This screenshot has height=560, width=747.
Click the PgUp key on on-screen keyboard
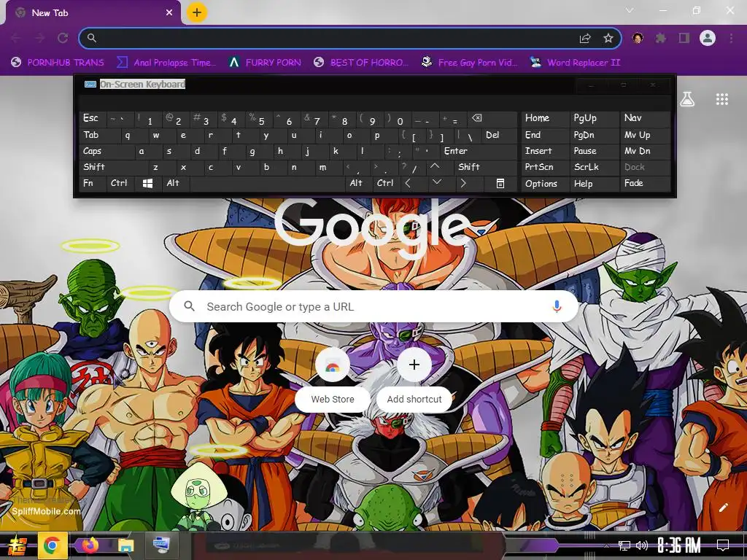(x=595, y=118)
